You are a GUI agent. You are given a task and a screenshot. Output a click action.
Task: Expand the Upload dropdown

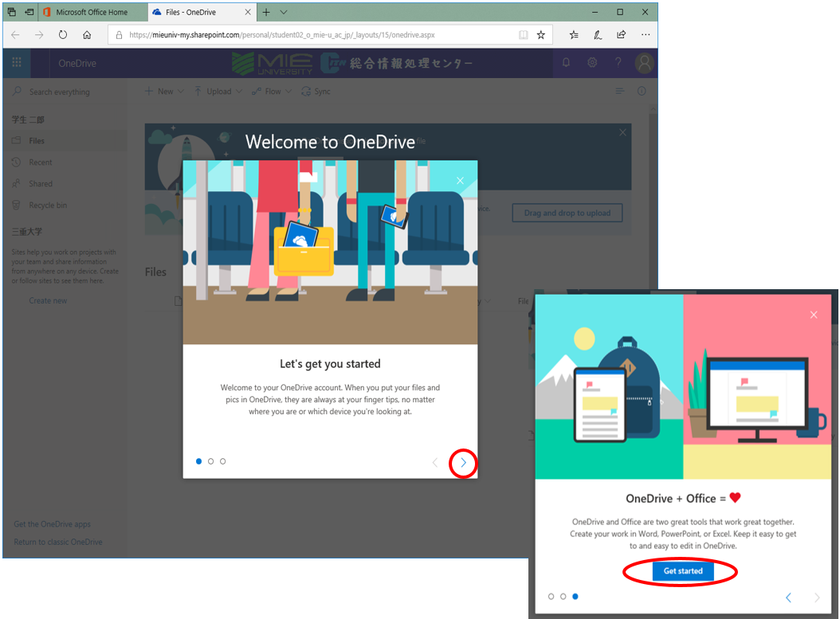(218, 92)
